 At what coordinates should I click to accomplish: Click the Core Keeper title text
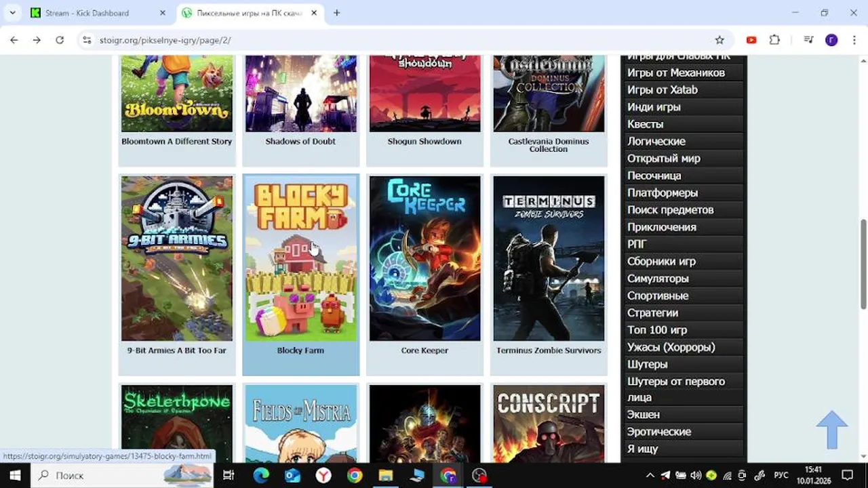[x=425, y=350]
